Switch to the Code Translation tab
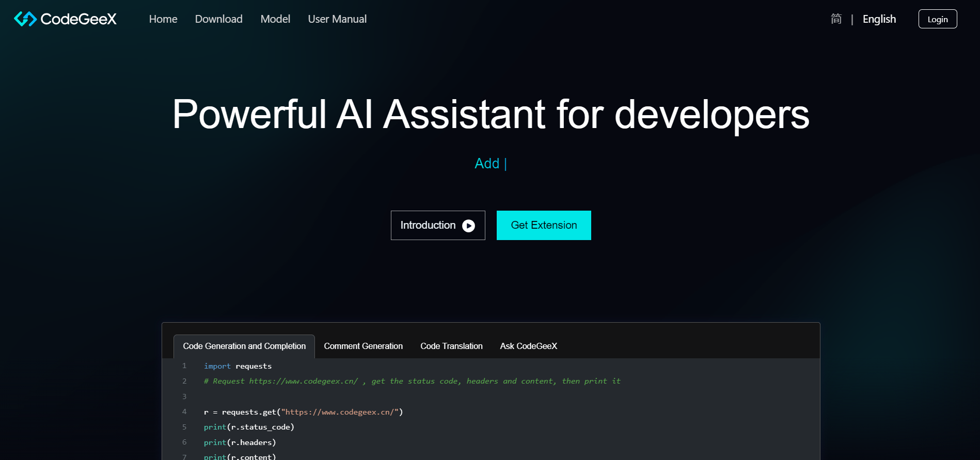The width and height of the screenshot is (980, 460). coord(452,346)
